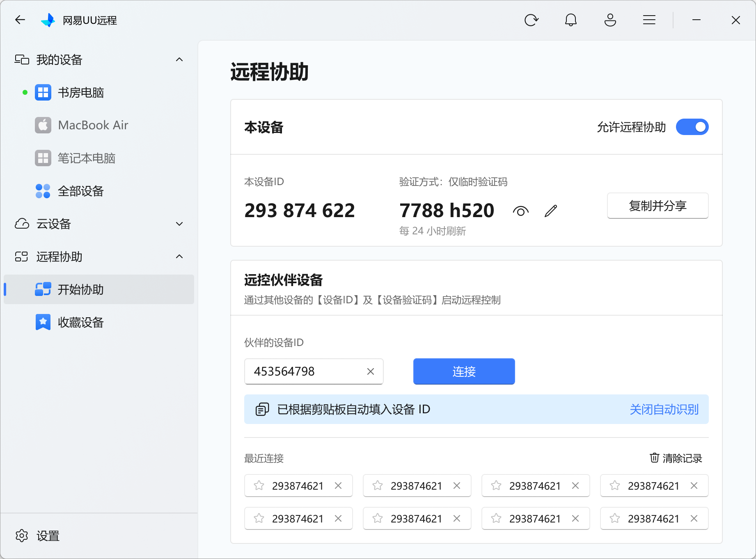
Task: Open the 收藏设备 sidebar item
Action: [99, 322]
